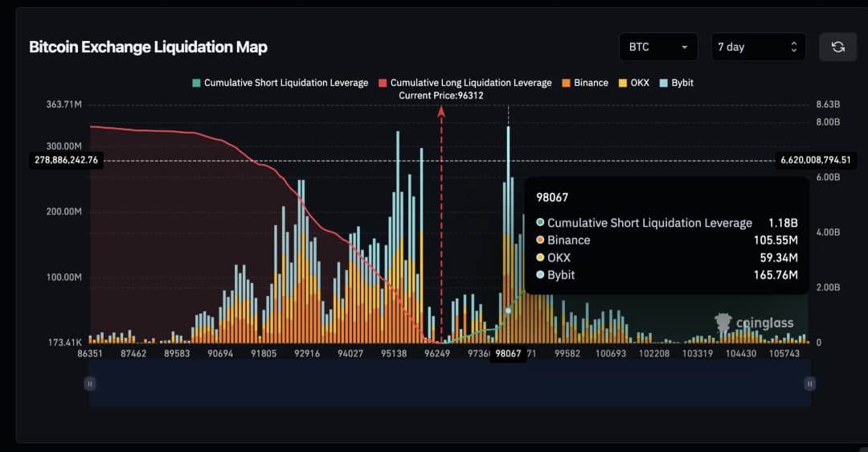This screenshot has height=452, width=868.
Task: Click the 278,886,242.76 left axis marker
Action: 67,160
